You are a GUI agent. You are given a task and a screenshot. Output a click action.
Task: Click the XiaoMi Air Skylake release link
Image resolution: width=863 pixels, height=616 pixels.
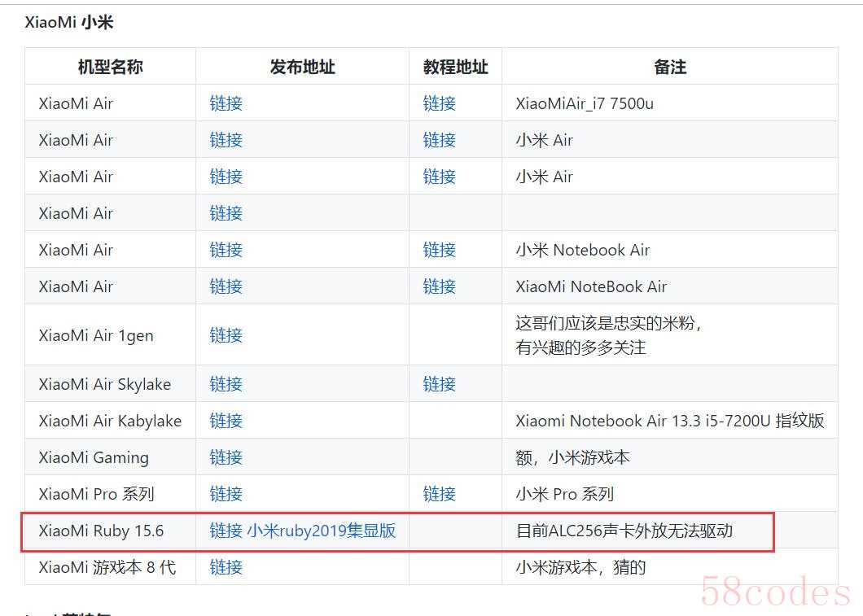click(x=226, y=384)
